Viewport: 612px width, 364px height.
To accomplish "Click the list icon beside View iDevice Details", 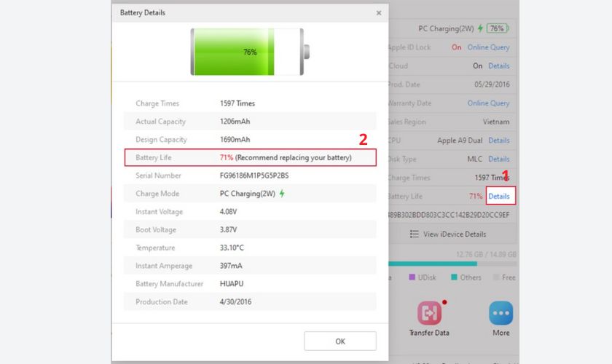I will (414, 234).
